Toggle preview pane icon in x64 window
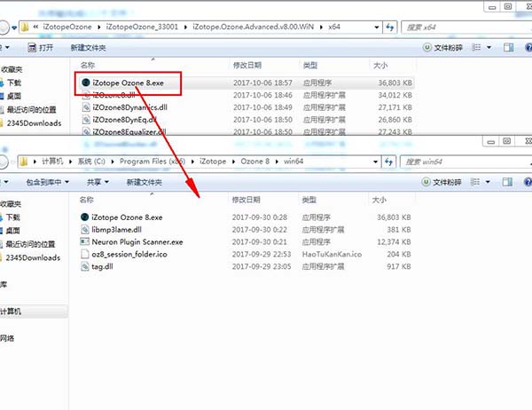 [x=508, y=47]
